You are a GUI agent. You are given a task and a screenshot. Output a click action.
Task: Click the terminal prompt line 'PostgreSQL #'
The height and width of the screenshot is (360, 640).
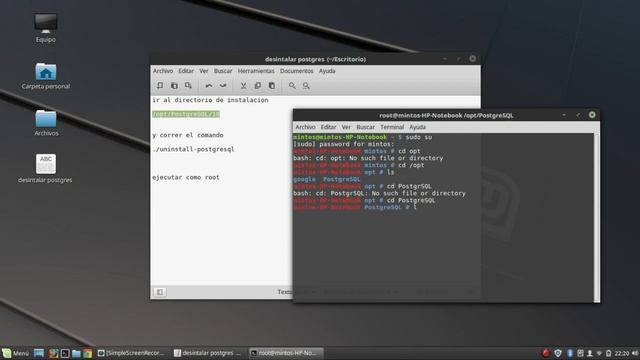click(x=355, y=207)
